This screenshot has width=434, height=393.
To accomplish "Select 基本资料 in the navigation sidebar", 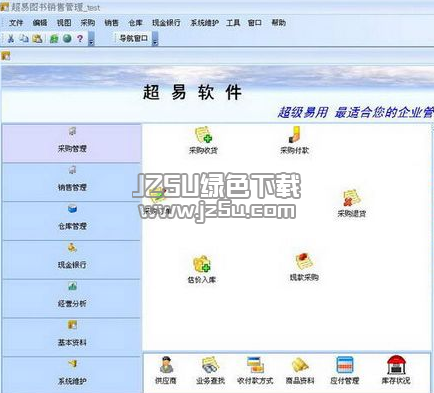I will (72, 337).
